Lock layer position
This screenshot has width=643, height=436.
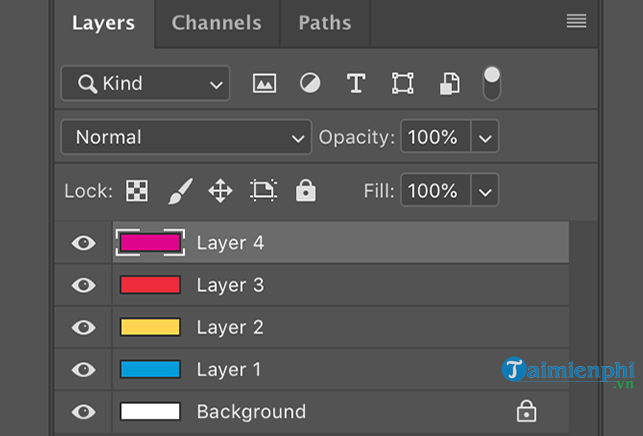(220, 191)
